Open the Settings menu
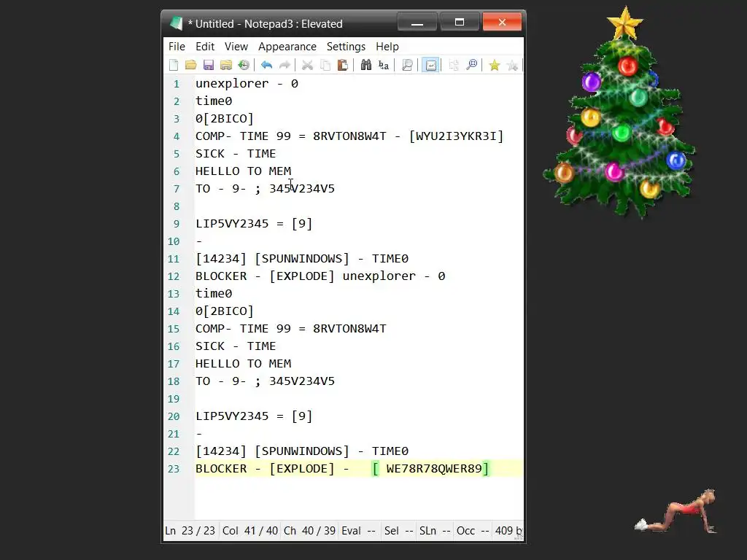747x560 pixels. (346, 47)
